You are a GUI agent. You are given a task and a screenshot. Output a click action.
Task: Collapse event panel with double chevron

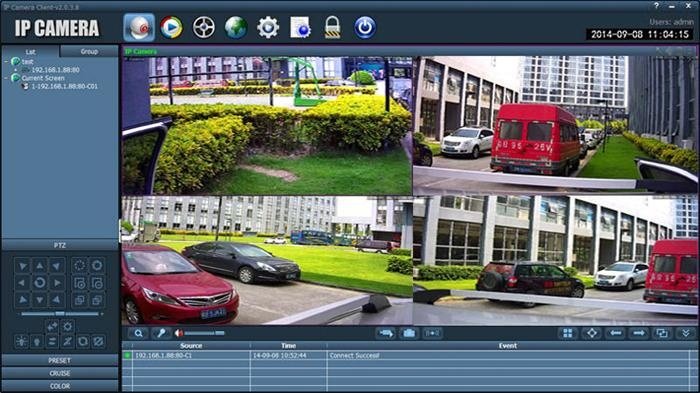point(686,333)
